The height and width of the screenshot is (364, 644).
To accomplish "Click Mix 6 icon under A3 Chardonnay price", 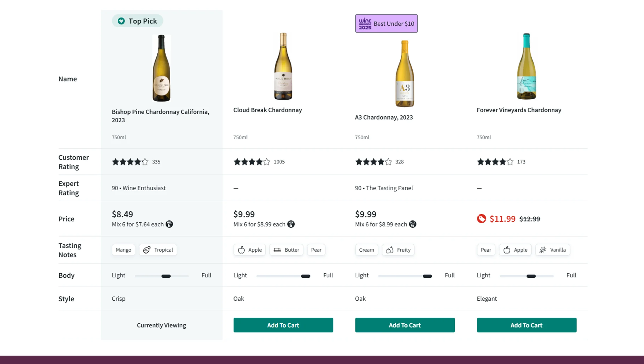I will pyautogui.click(x=413, y=224).
